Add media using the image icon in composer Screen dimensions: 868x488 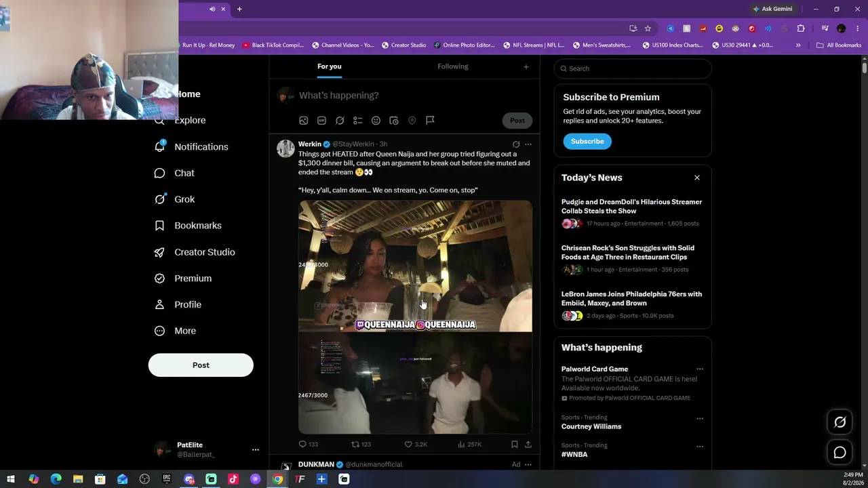304,121
